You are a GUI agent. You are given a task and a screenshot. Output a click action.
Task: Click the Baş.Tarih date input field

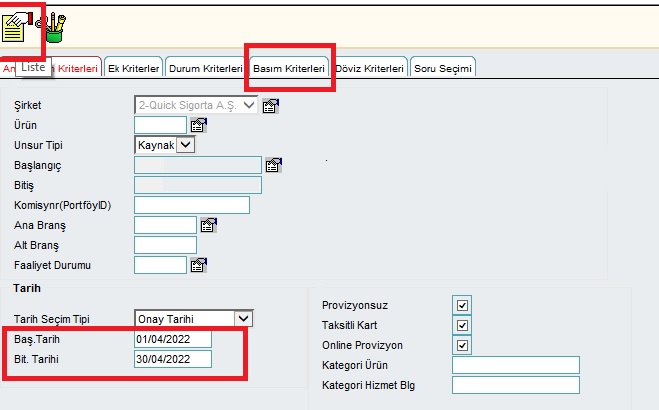(x=173, y=339)
